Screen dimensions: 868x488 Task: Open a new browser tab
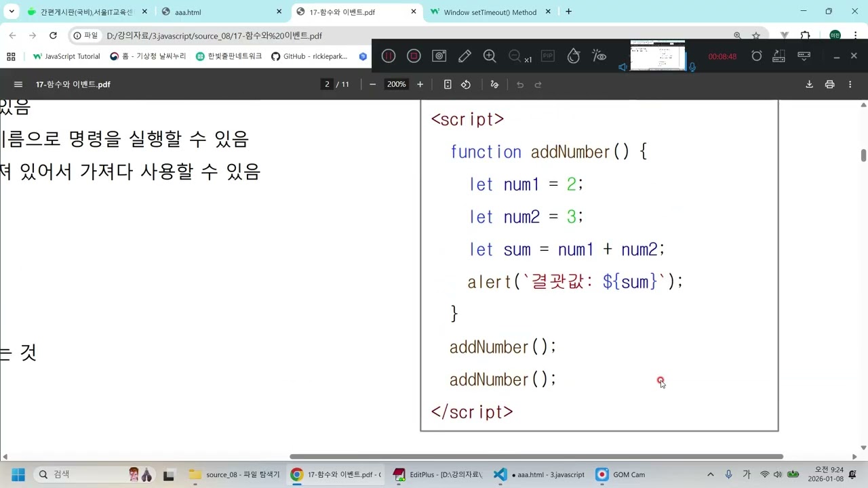click(568, 12)
